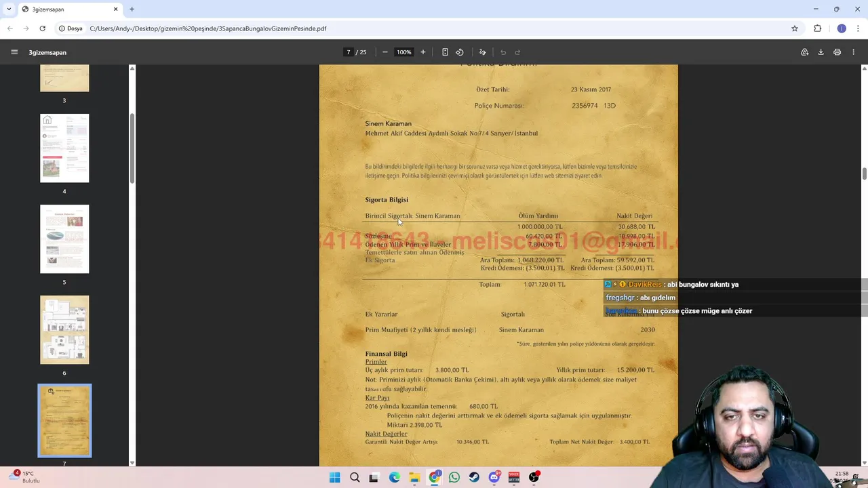Click the name Sinem Karaman in address

[388, 124]
